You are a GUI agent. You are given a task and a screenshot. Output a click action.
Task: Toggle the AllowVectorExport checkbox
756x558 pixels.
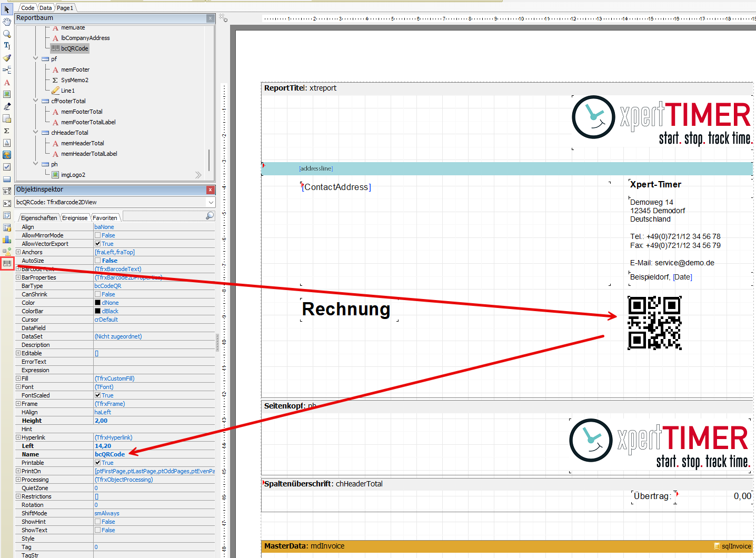pyautogui.click(x=97, y=244)
